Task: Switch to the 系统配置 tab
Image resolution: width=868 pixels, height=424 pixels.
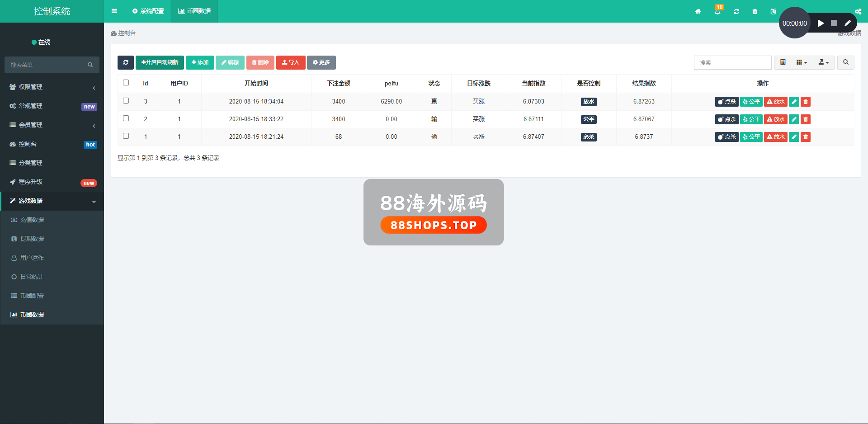Action: pos(148,11)
